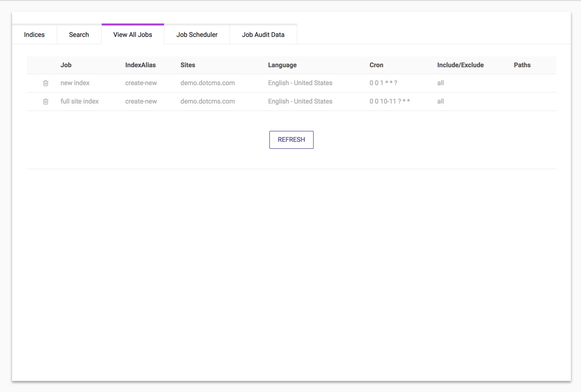Click the IndexAlias column header
This screenshot has width=581, height=392.
pos(141,65)
